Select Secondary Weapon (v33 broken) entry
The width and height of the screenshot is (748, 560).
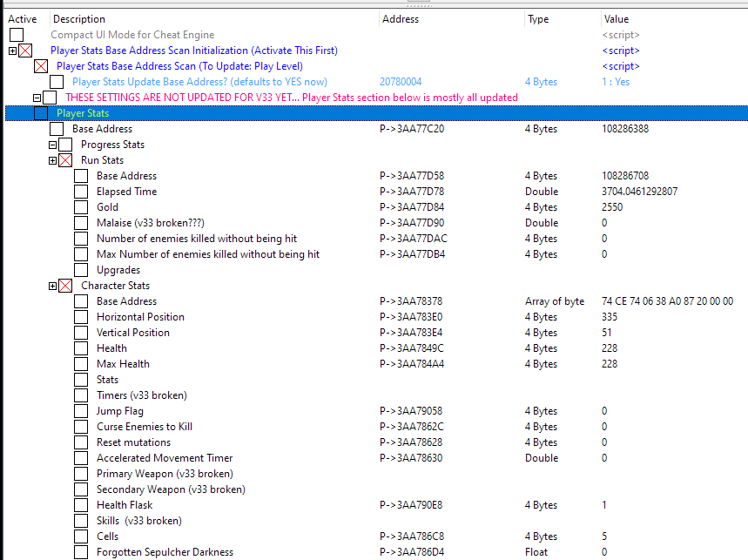coord(171,489)
